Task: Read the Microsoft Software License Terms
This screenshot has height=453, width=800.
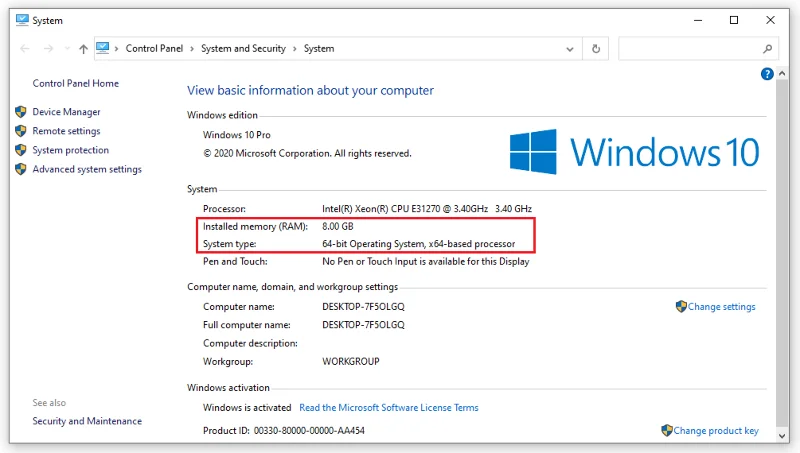Action: point(389,408)
